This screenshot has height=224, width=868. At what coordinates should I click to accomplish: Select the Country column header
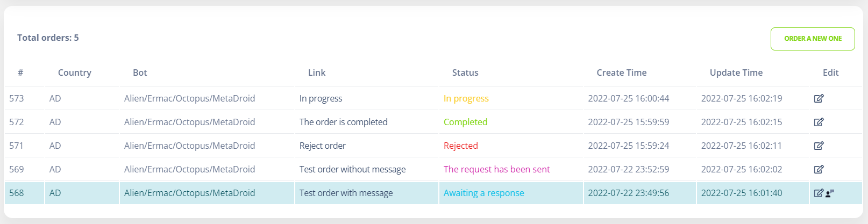tap(75, 73)
